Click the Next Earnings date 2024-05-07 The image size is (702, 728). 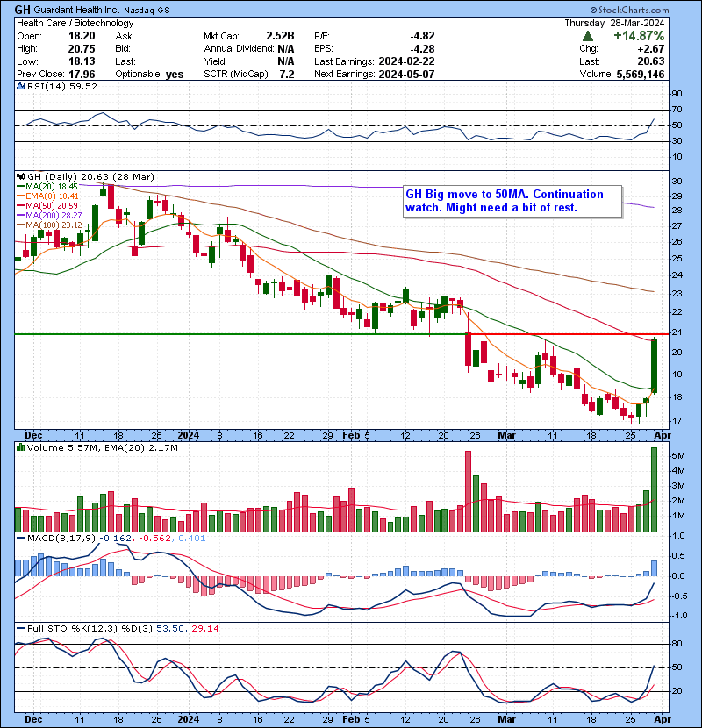pos(406,75)
